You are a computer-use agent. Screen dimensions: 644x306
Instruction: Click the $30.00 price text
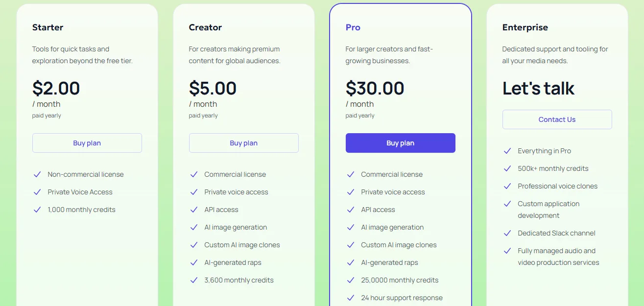(x=375, y=89)
